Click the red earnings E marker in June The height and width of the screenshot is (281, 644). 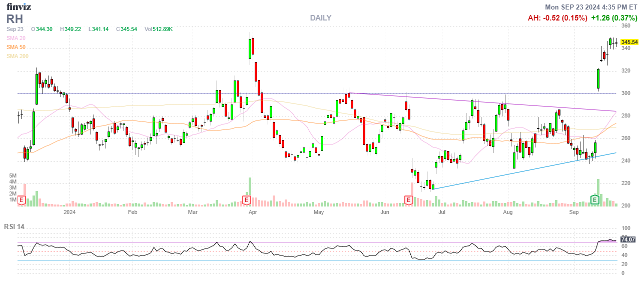tap(409, 200)
